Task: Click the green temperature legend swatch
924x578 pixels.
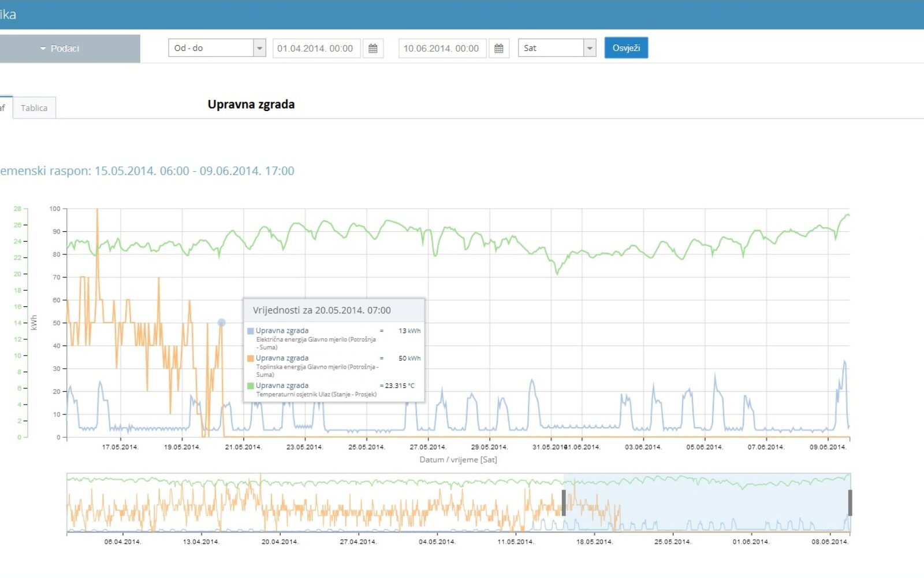Action: point(251,386)
